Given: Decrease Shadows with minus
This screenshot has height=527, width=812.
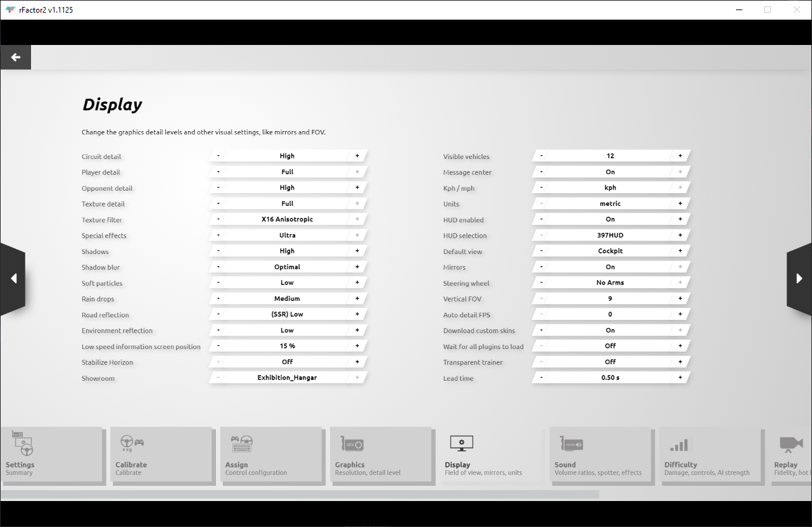Looking at the screenshot, I should coord(219,251).
